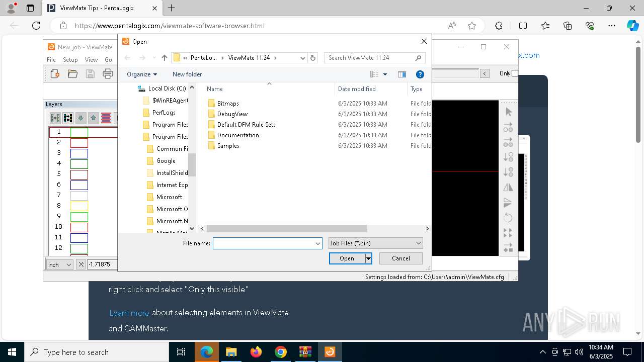Click the red-blue striped layers icon
This screenshot has height=362, width=644.
point(106,118)
